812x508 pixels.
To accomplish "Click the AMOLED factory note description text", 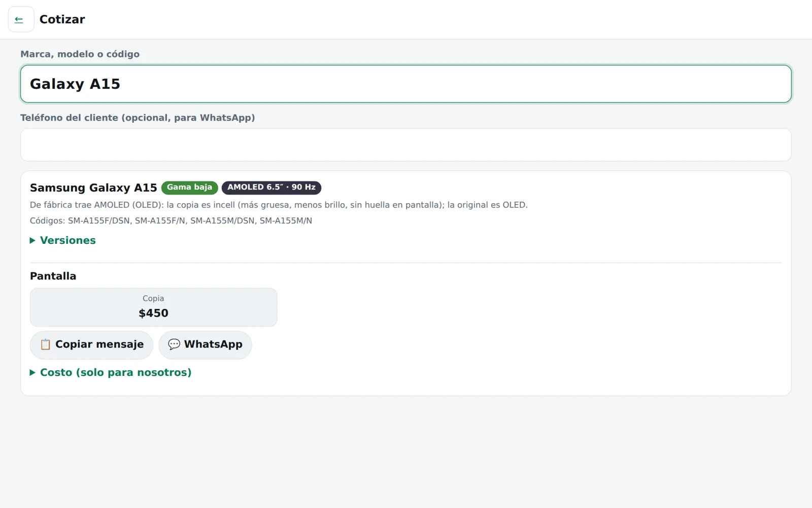I will click(x=279, y=205).
